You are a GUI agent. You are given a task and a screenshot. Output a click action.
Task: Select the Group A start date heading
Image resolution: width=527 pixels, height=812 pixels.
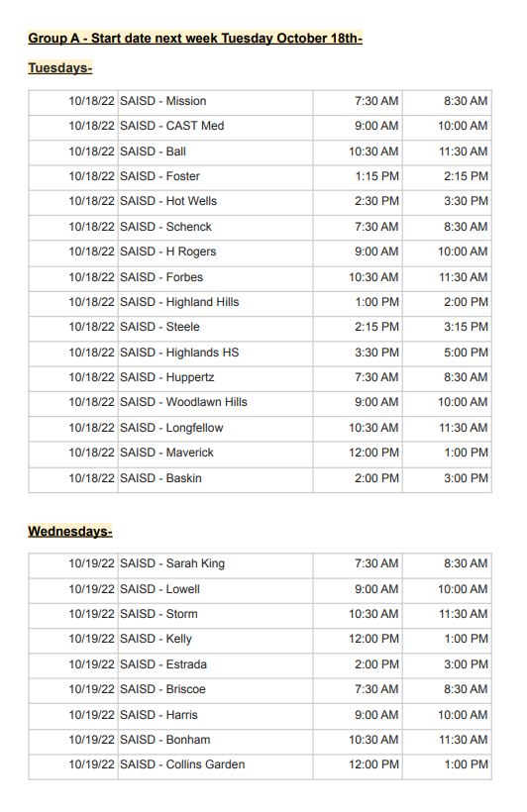(195, 39)
